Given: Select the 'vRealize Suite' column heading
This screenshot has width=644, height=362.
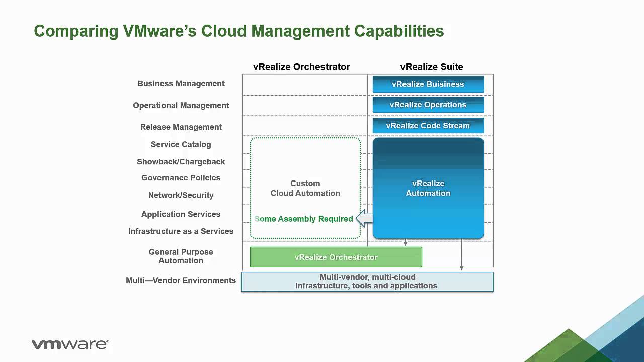Looking at the screenshot, I should click(x=432, y=67).
